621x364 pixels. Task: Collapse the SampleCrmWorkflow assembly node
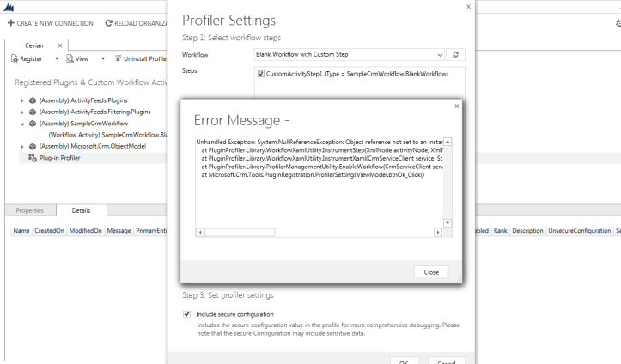[x=23, y=124]
